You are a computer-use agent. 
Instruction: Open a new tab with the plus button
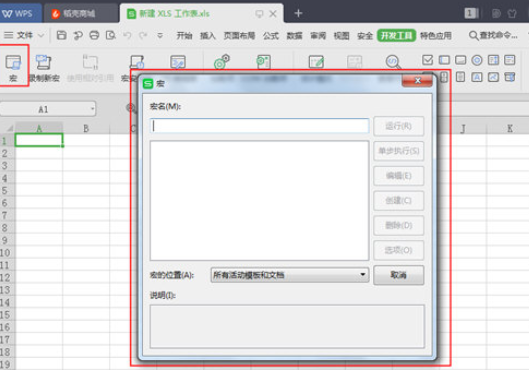[x=298, y=13]
